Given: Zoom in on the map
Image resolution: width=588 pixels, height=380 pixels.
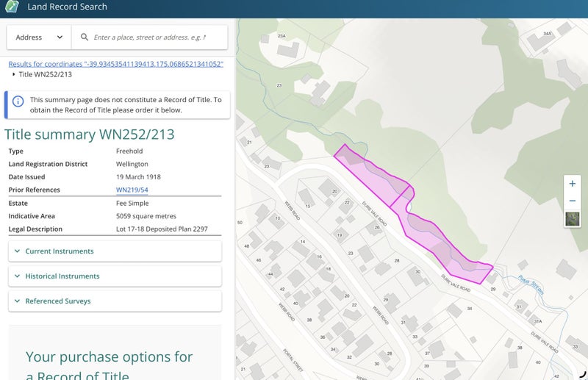Looking at the screenshot, I should click(x=572, y=183).
